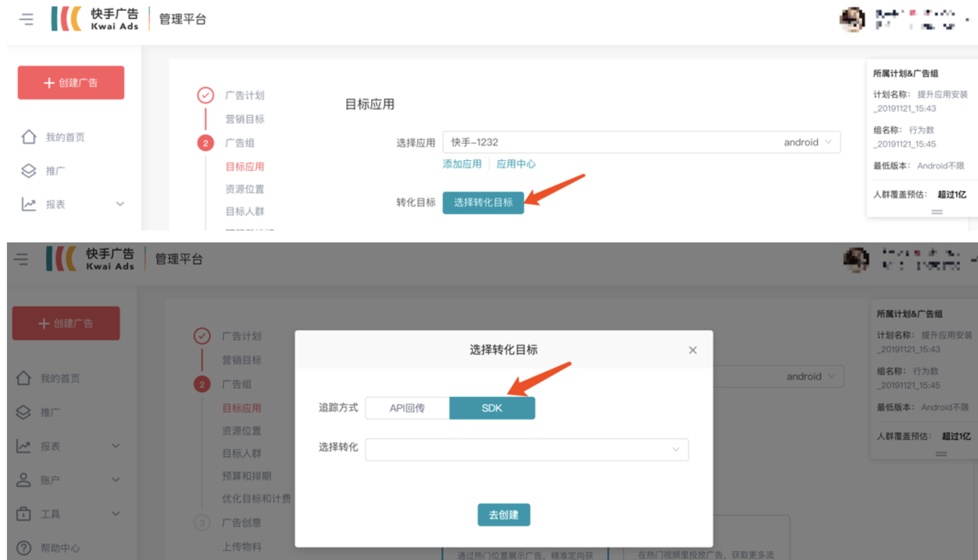Viewport: 978px width, 560px height.
Task: Select 预算和排期 step in lower panel
Action: pos(246,476)
